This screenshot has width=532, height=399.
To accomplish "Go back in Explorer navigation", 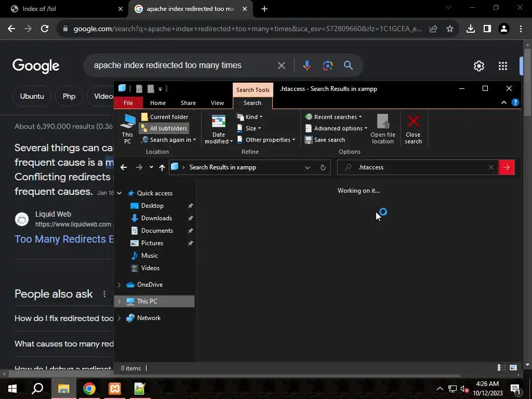I will [x=124, y=167].
